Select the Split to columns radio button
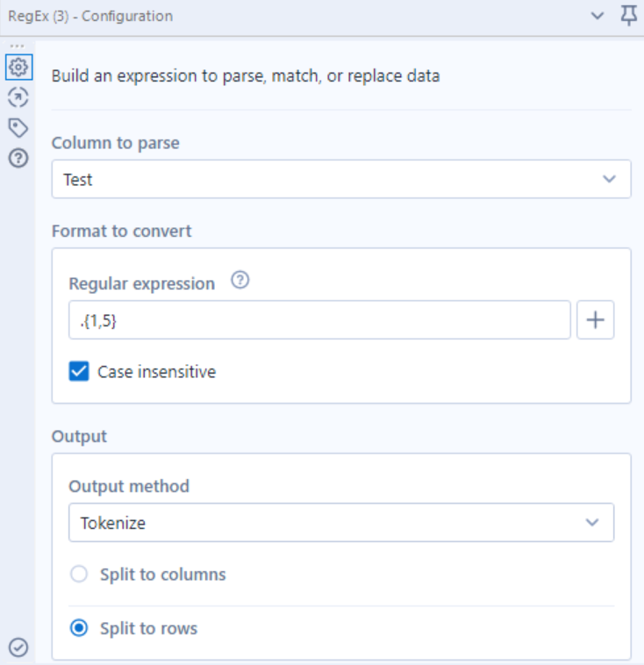644x665 pixels. click(x=79, y=575)
